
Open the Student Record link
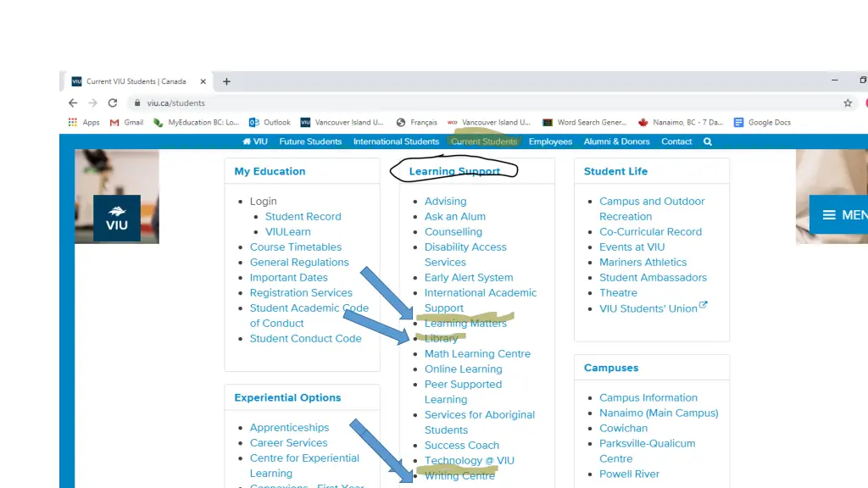tap(303, 216)
